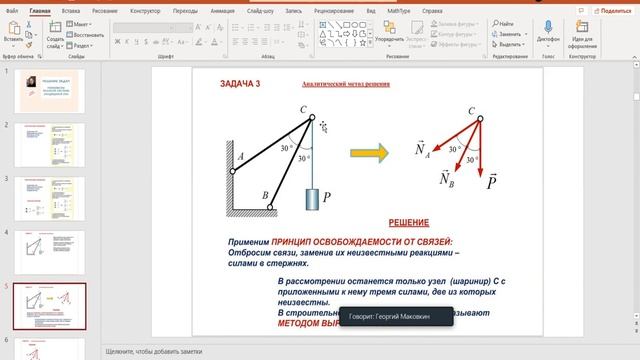Open the Заменить replace dropdown arrow
The height and width of the screenshot is (360, 640).
526,34
